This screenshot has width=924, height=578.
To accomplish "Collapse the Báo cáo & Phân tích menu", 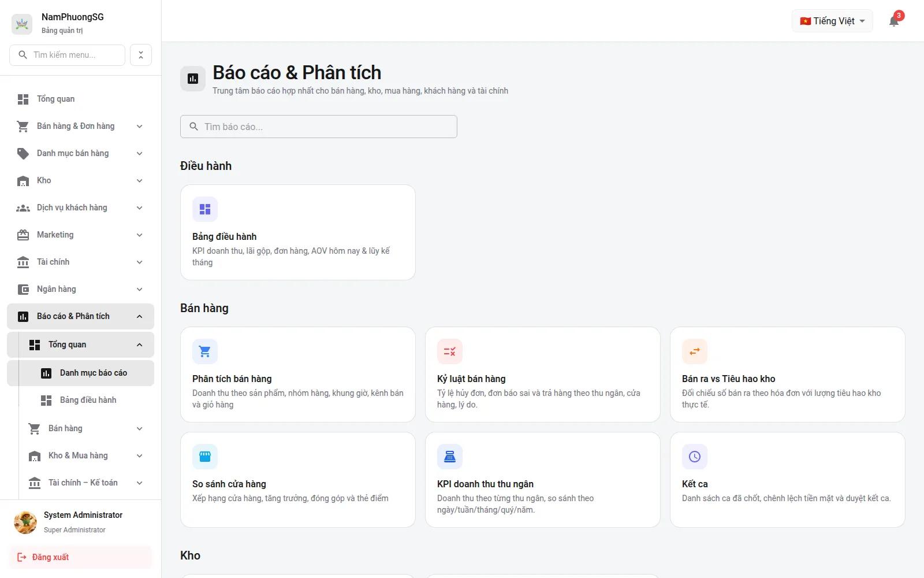I will click(80, 316).
